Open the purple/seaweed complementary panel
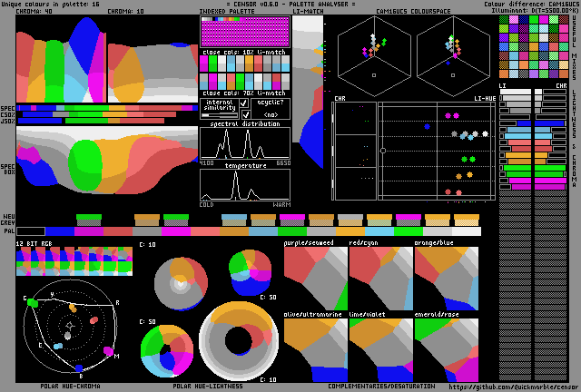581x392 pixels. click(316, 279)
